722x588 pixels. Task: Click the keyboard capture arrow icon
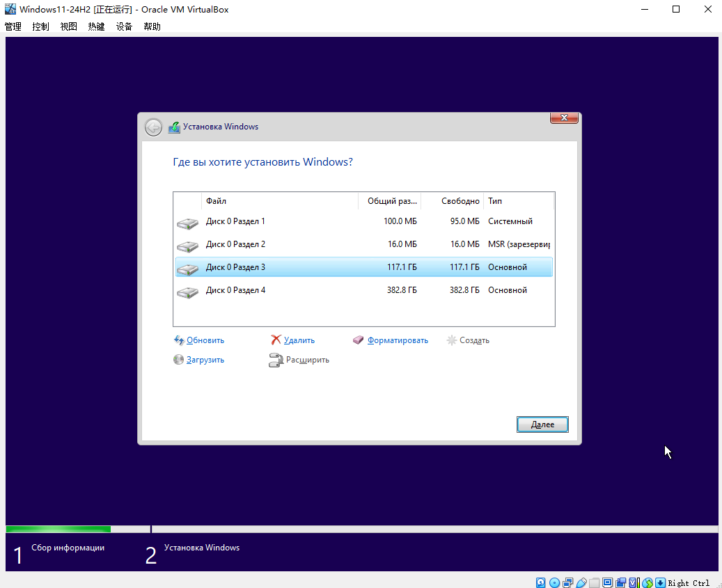pos(660,582)
